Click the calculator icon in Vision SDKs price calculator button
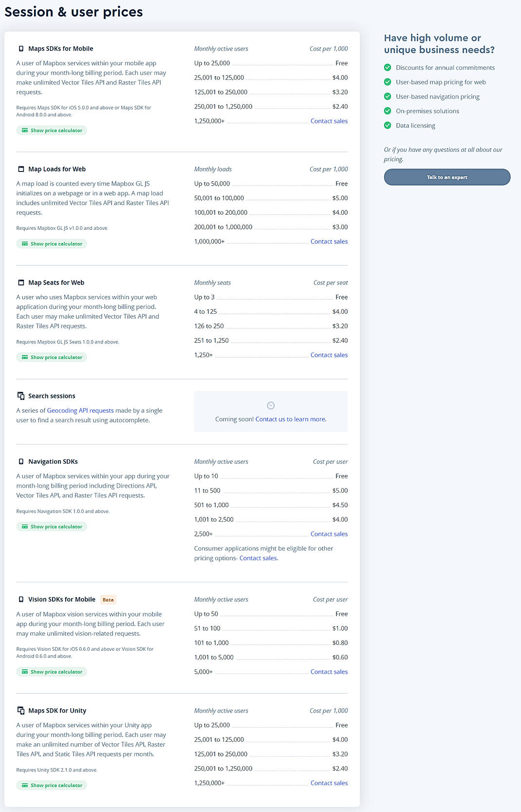Viewport: 521px width, 812px height. click(25, 671)
